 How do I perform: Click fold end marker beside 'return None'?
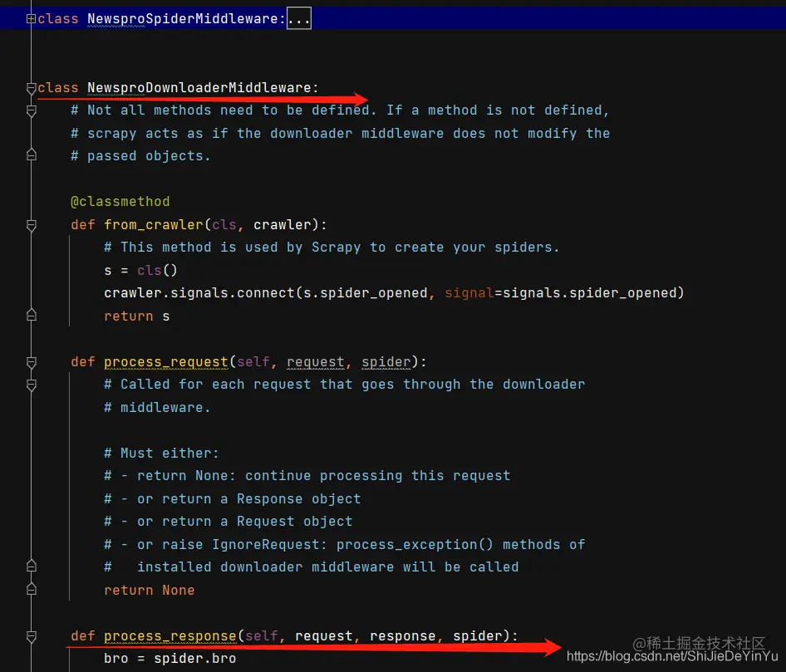31,589
